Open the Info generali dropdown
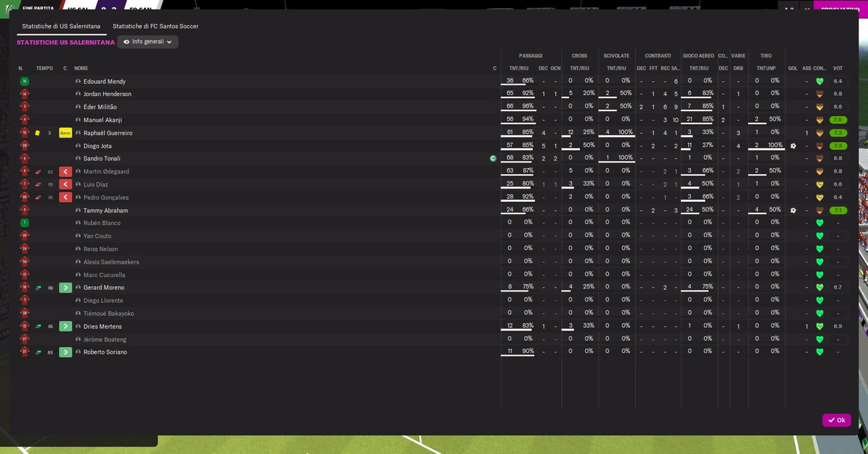 [147, 42]
